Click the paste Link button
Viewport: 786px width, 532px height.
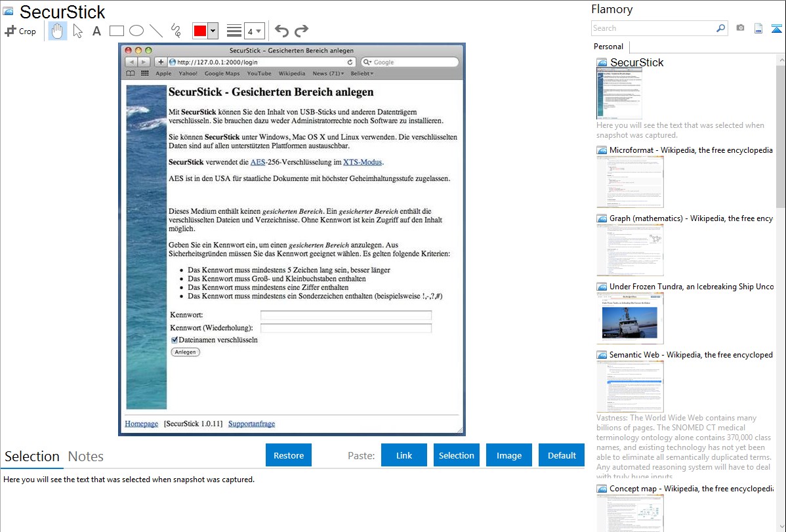[x=404, y=455]
